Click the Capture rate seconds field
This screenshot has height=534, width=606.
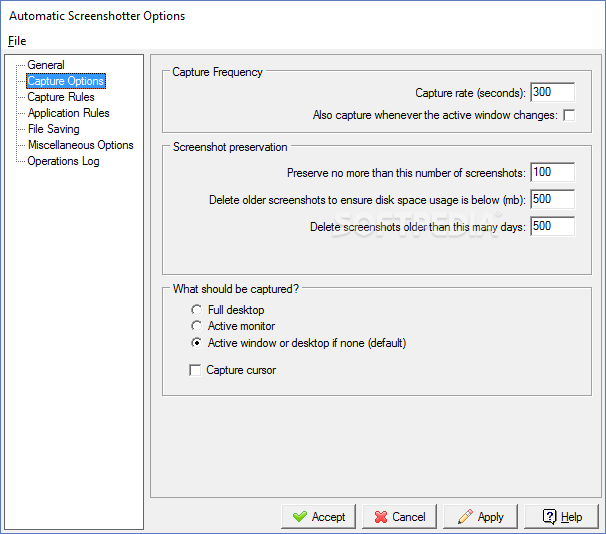click(552, 92)
